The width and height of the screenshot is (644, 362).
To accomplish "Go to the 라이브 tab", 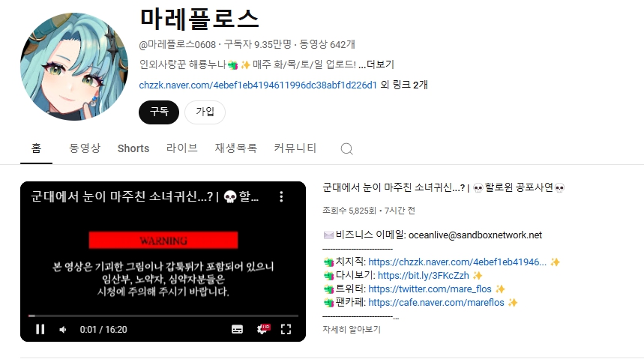I will click(x=182, y=148).
